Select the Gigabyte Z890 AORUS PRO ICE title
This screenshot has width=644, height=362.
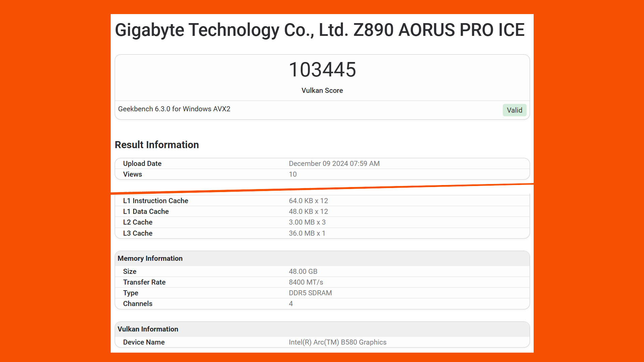320,30
